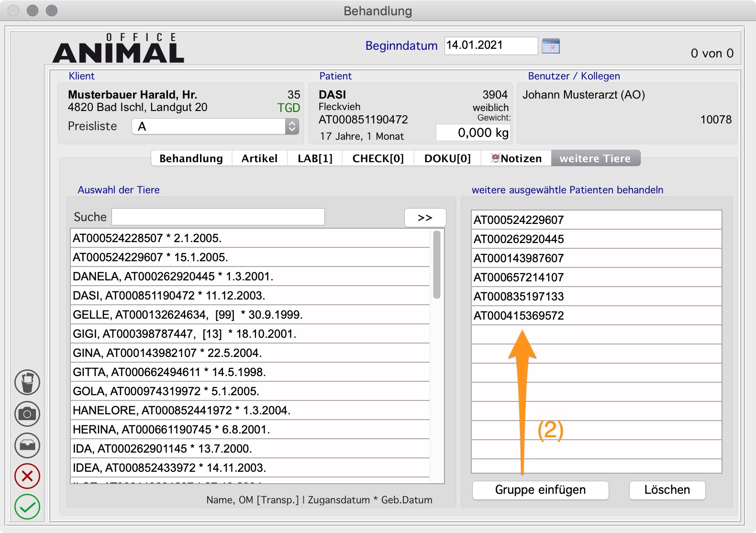Screen dimensions: 756x533
Task: Expand the Preisliste dropdown
Action: (x=291, y=126)
